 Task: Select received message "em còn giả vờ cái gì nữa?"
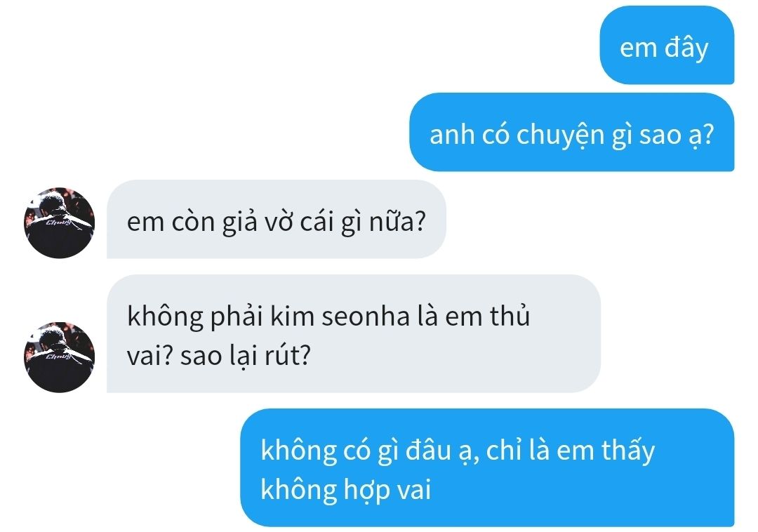point(276,220)
